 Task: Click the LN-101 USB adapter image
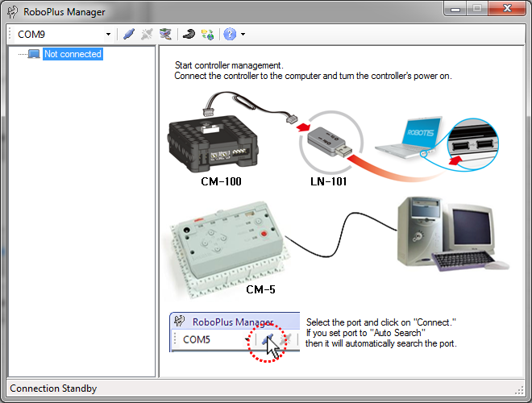(x=330, y=143)
